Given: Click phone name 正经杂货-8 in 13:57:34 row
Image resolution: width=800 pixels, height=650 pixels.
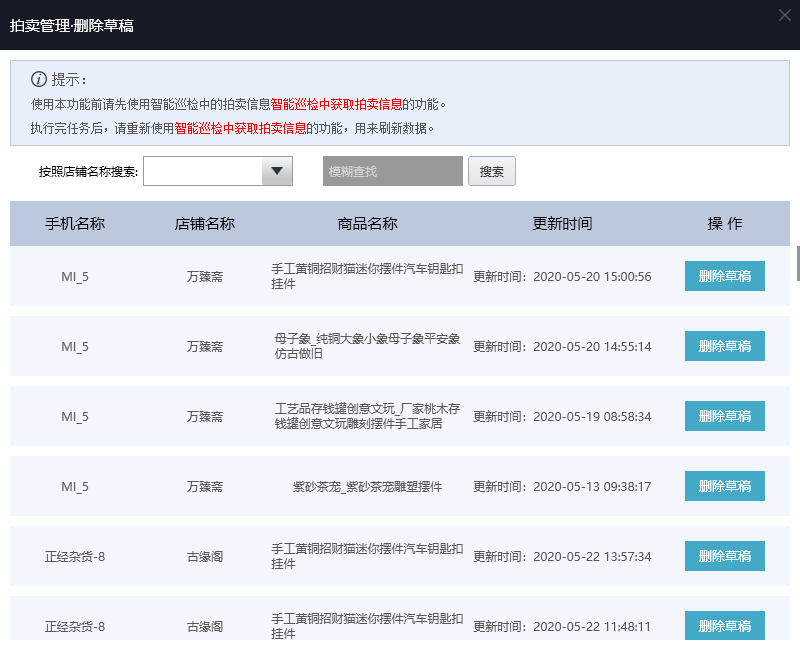Looking at the screenshot, I should tap(74, 556).
